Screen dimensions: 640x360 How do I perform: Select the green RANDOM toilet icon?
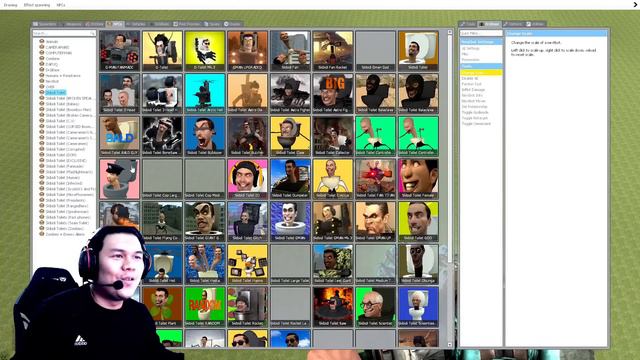[x=205, y=307]
